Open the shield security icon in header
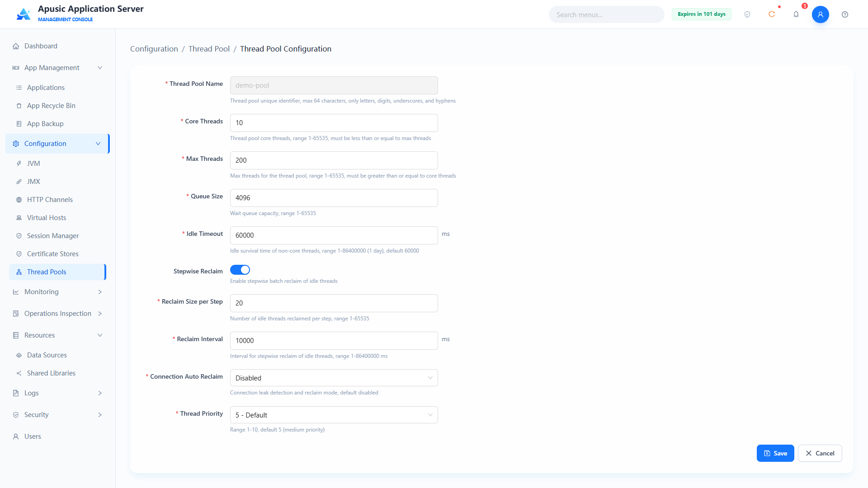This screenshot has height=488, width=868. [747, 14]
